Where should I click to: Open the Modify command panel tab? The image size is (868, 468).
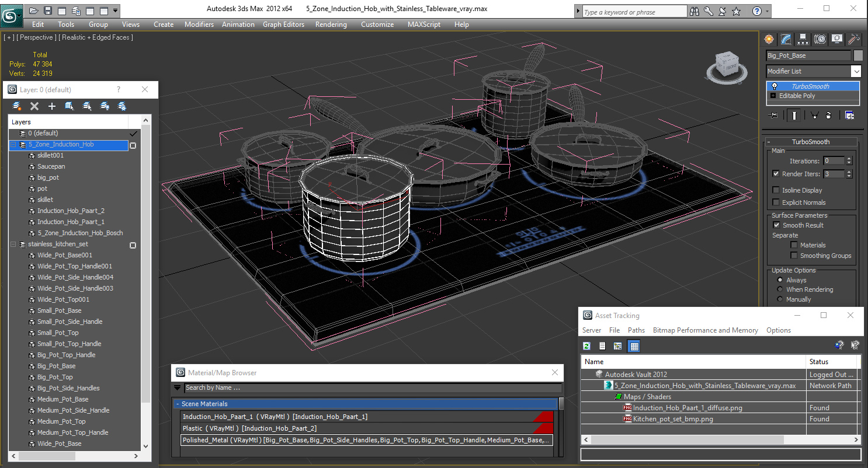(x=786, y=39)
